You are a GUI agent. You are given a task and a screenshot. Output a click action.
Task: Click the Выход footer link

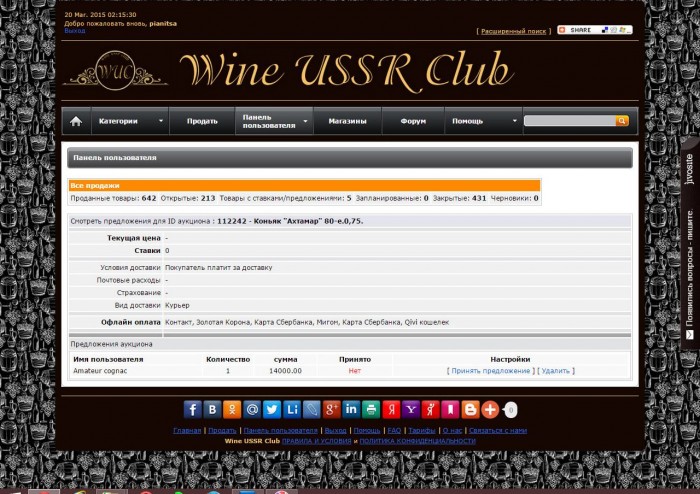pos(335,430)
